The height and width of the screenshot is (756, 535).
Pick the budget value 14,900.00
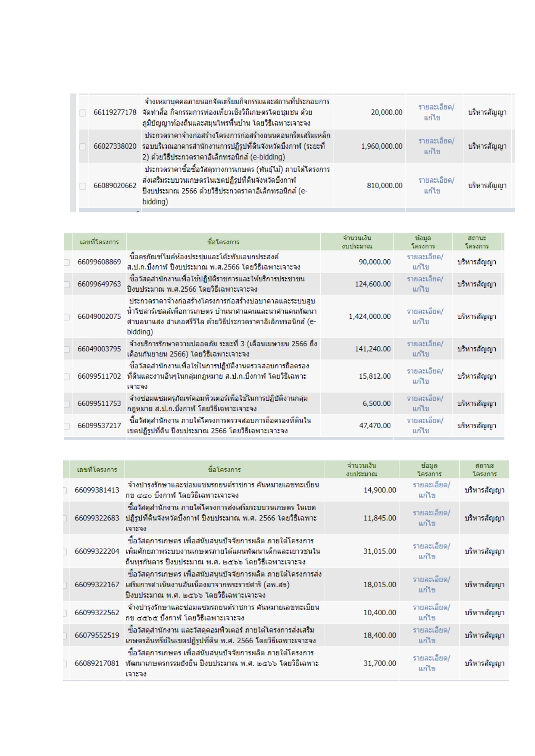click(x=380, y=490)
